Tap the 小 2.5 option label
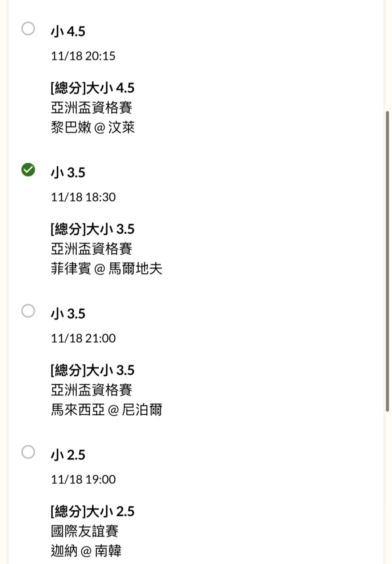The height and width of the screenshot is (564, 392). pyautogui.click(x=68, y=455)
